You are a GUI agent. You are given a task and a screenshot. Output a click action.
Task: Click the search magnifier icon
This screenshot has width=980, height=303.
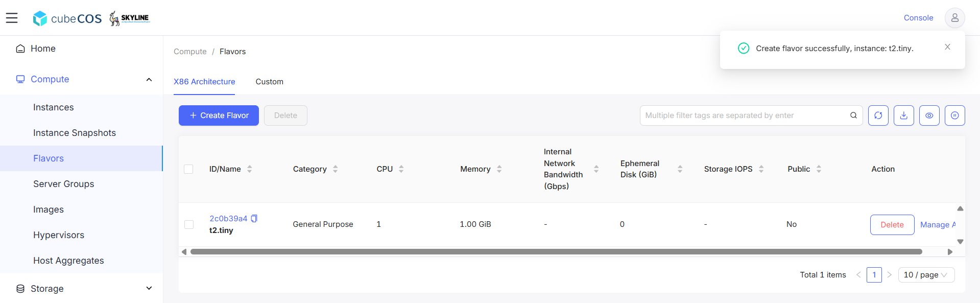point(853,115)
